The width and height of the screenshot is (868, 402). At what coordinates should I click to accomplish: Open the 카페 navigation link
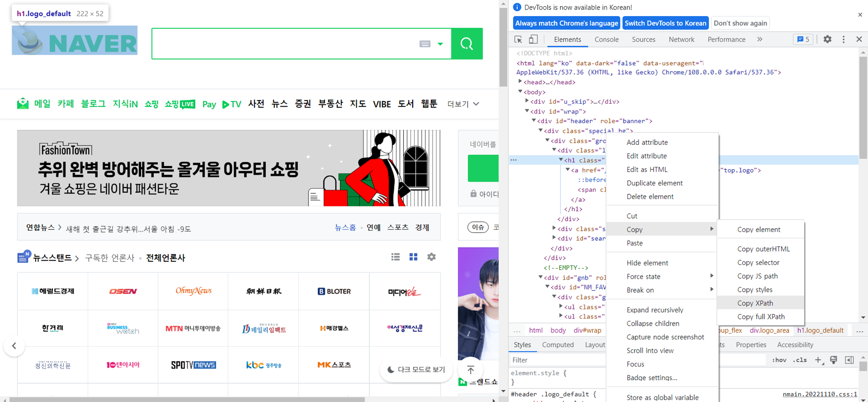pos(66,104)
